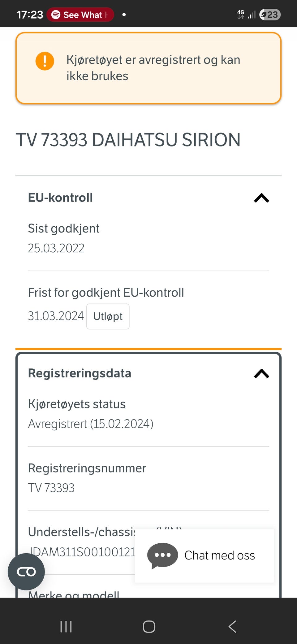Collapse the Registreringsdata section chevron
This screenshot has width=297, height=644.
point(261,373)
